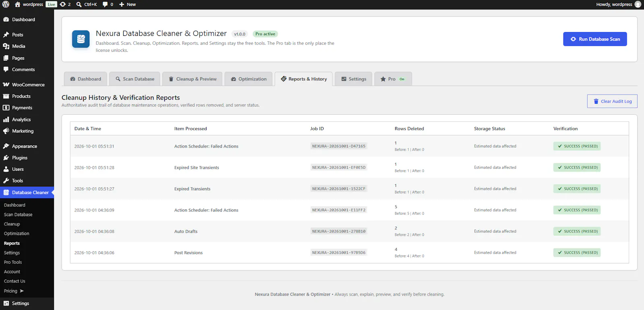Open the Ctrl+K search icon
Image resolution: width=644 pixels, height=310 pixels.
point(79,4)
